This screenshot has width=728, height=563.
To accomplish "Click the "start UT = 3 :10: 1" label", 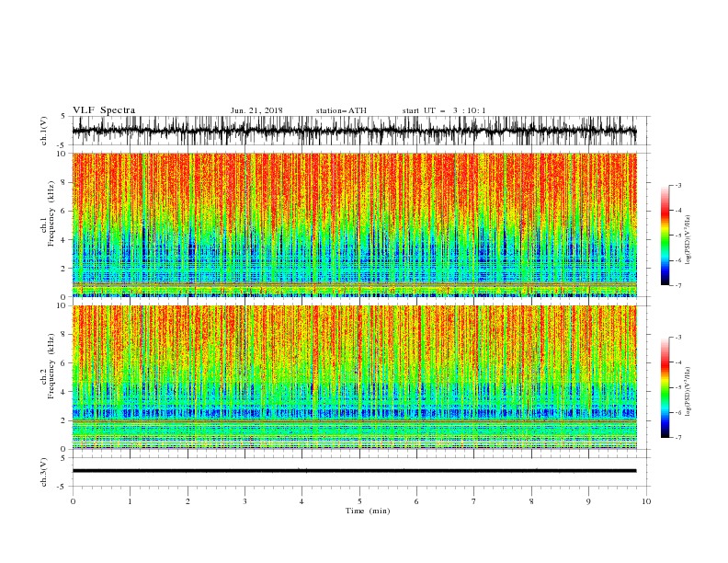I will pyautogui.click(x=444, y=110).
